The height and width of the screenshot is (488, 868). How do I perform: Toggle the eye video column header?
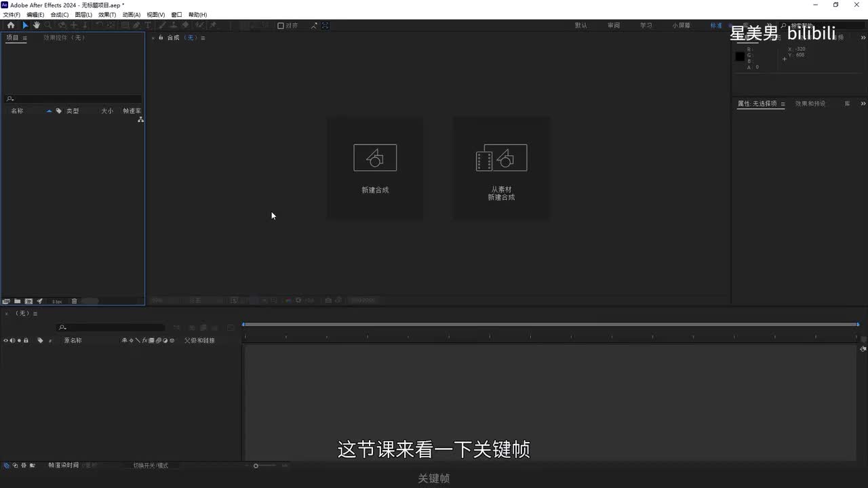(x=6, y=340)
